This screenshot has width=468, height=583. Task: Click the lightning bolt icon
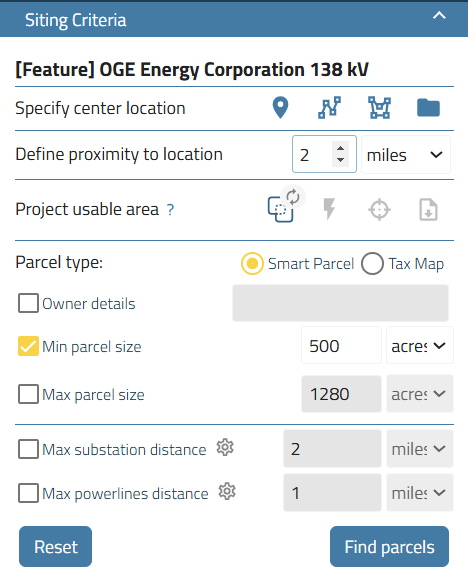(x=329, y=209)
